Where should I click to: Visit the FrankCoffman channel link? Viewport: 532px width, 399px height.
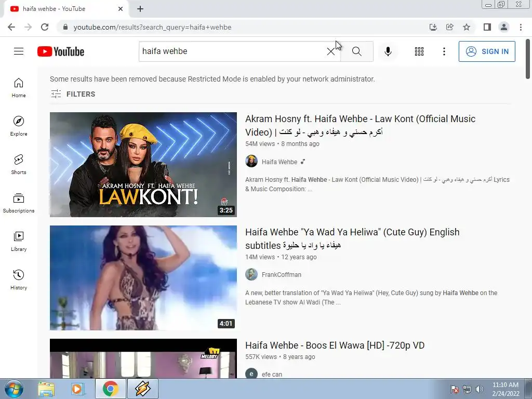tap(281, 274)
